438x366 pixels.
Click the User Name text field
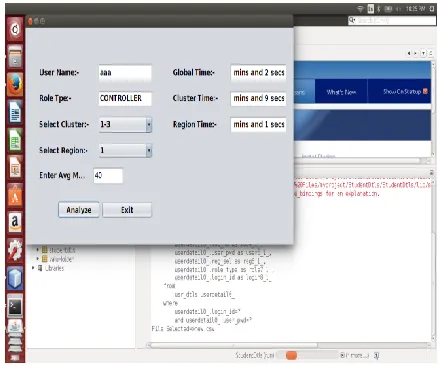125,73
